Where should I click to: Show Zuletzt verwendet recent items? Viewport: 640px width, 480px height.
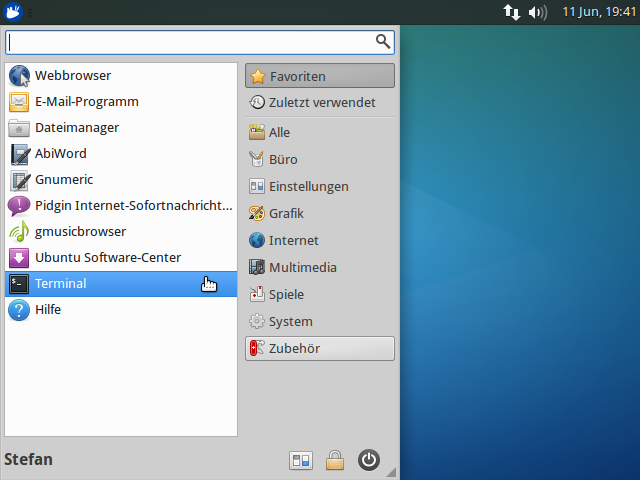(319, 102)
